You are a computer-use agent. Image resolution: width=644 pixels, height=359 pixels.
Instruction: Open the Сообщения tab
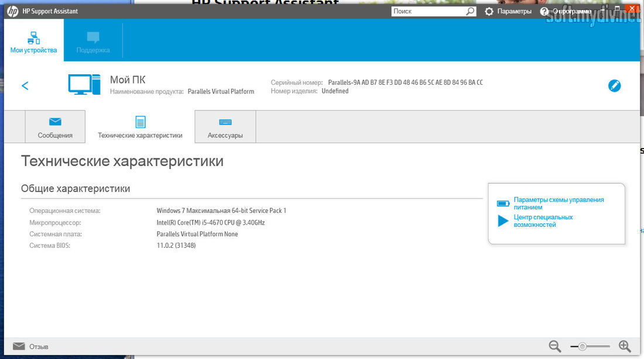point(55,127)
